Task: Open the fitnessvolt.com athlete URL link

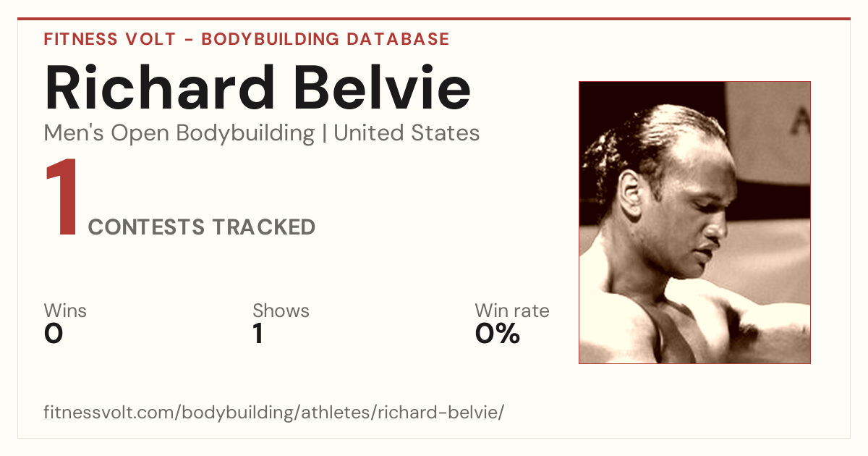Action: click(x=274, y=413)
